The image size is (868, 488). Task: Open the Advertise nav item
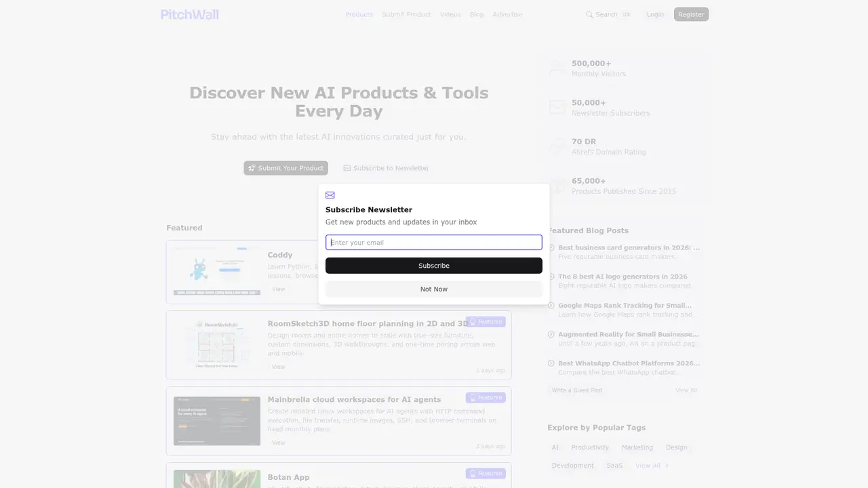(x=507, y=14)
